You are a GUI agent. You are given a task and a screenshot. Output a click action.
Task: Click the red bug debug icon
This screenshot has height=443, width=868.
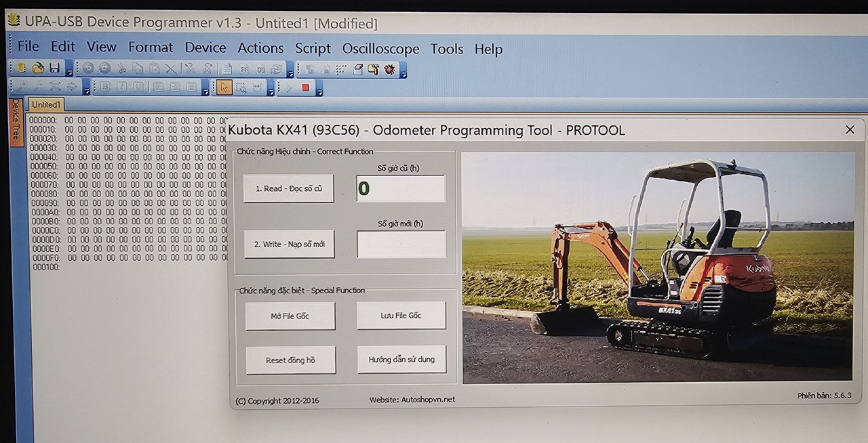[x=389, y=69]
